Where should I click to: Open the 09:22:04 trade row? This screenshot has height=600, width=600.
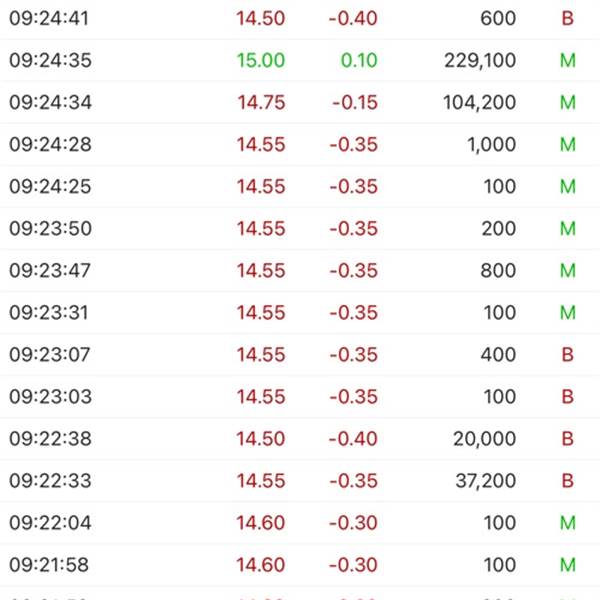click(x=300, y=523)
